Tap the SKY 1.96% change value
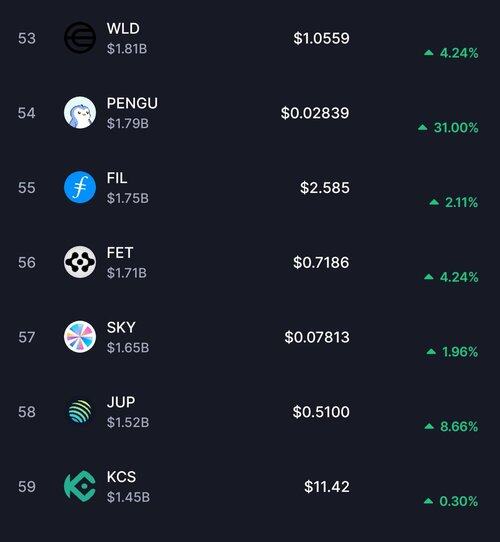500x542 pixels. coord(460,352)
